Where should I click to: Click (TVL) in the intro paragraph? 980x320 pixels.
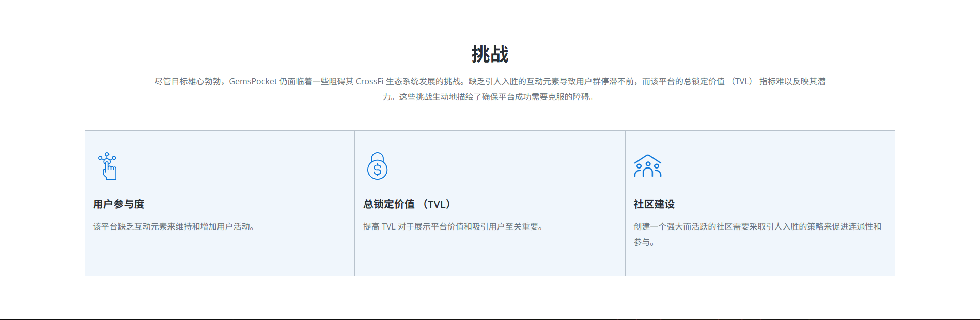click(741, 81)
